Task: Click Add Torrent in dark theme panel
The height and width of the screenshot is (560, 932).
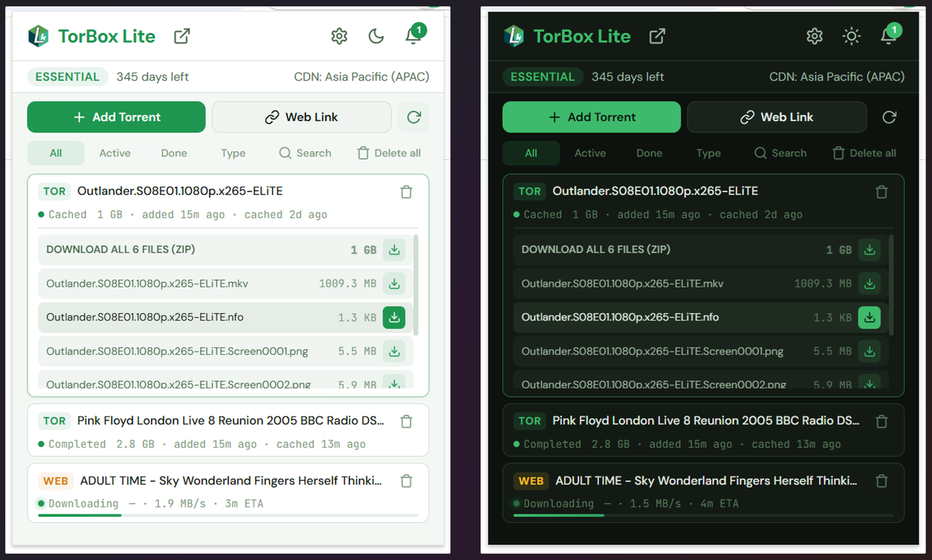Action: (x=592, y=117)
